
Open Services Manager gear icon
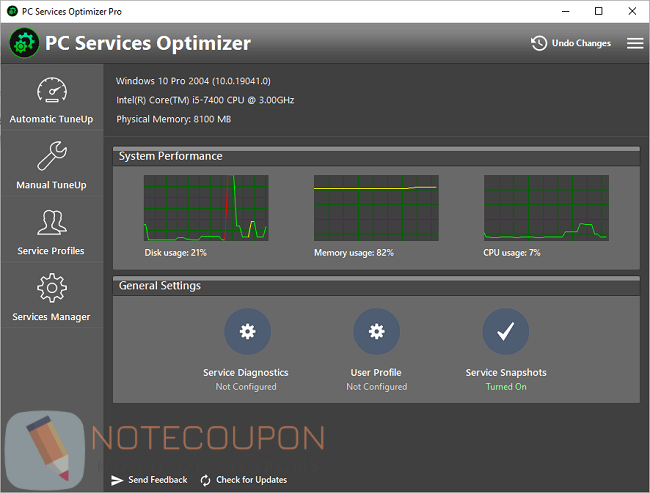pos(52,288)
